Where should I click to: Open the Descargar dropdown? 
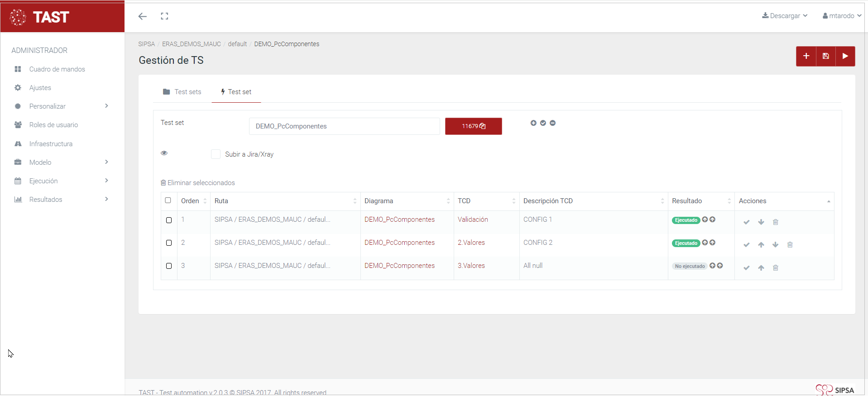point(785,16)
